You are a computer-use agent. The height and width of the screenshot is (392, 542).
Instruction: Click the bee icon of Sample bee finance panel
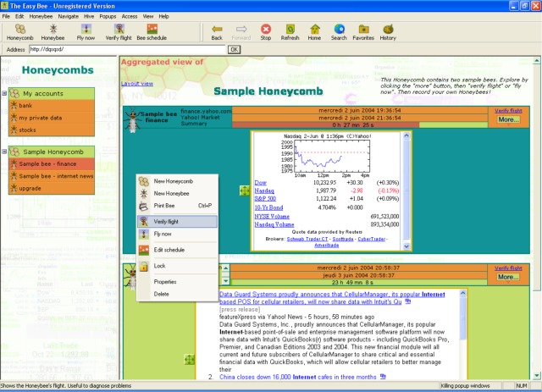coord(133,120)
